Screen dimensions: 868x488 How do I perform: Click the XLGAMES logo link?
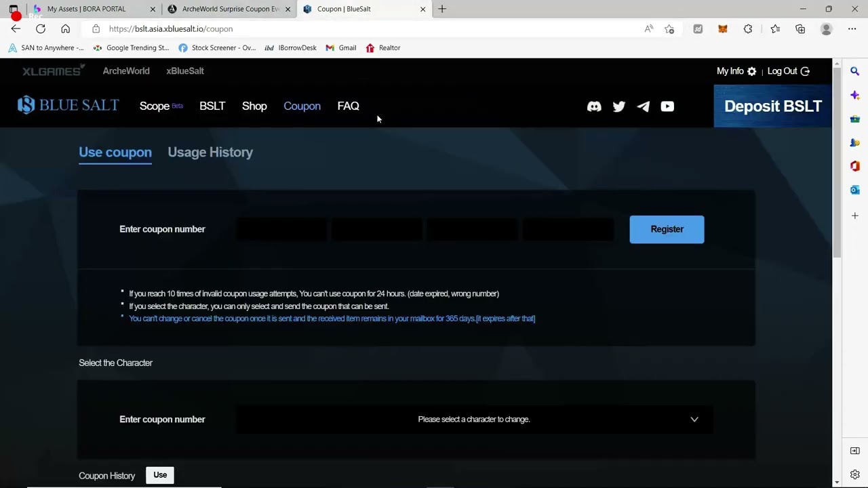click(x=53, y=70)
